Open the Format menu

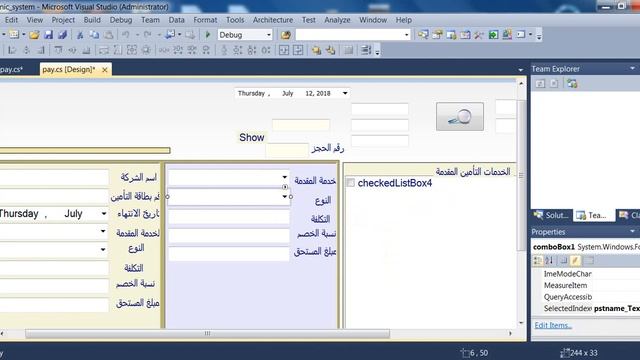(205, 20)
